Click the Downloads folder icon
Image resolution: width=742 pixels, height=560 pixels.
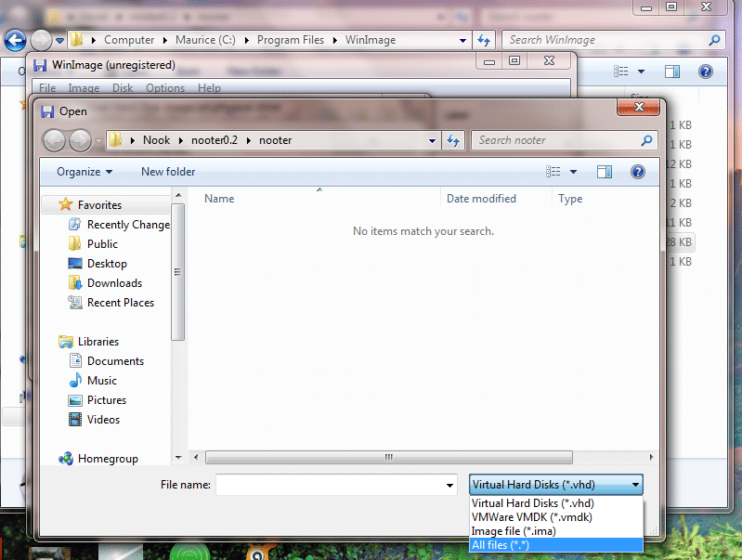[75, 282]
